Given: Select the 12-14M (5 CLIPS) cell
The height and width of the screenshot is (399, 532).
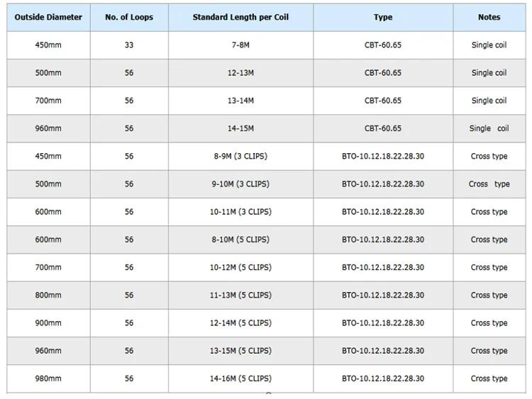Looking at the screenshot, I should point(240,323).
